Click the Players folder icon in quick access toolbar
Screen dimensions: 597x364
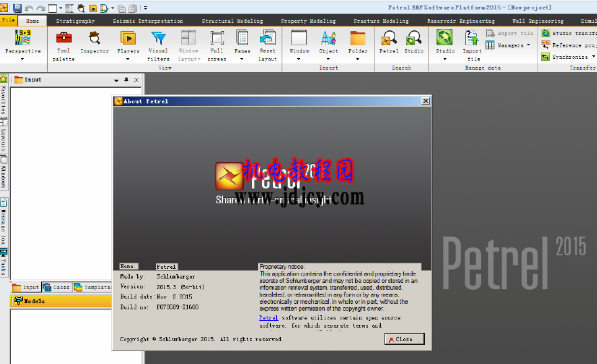93,8
